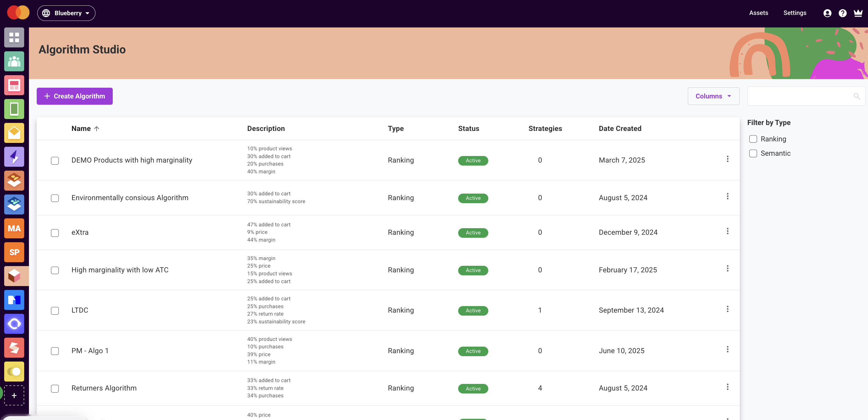This screenshot has width=868, height=420.
Task: Click Active status badge for LTDC
Action: (x=473, y=311)
